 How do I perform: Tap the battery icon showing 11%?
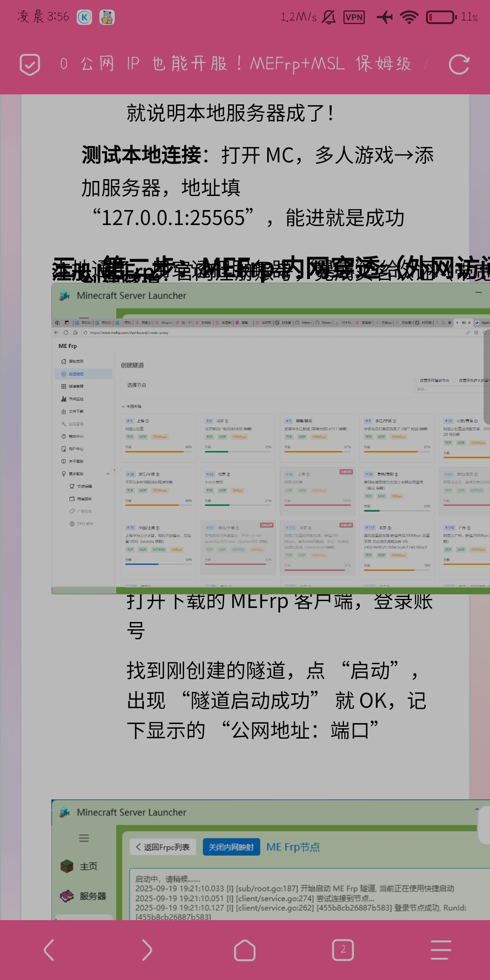point(441,17)
